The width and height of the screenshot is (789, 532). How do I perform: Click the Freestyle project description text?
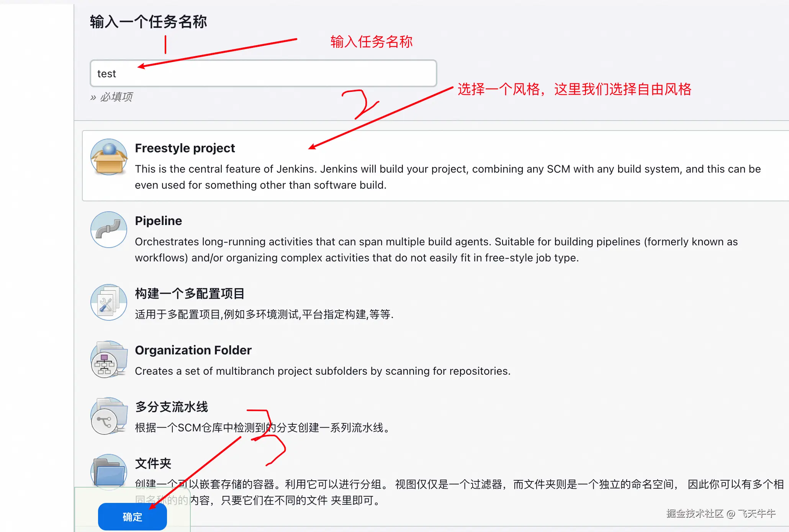[448, 177]
